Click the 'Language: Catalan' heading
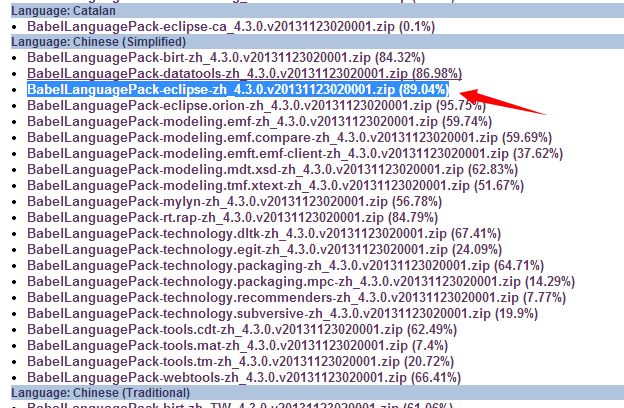624x408 pixels. (63, 11)
